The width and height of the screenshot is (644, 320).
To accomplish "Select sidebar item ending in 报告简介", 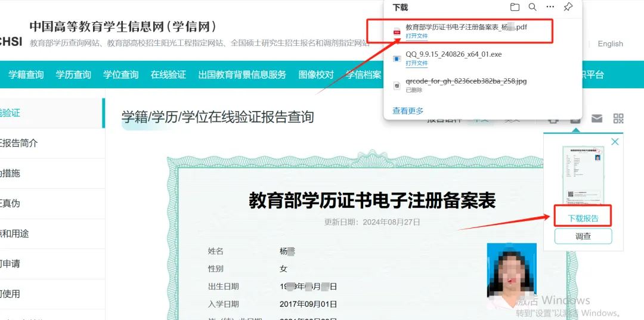I will point(52,143).
